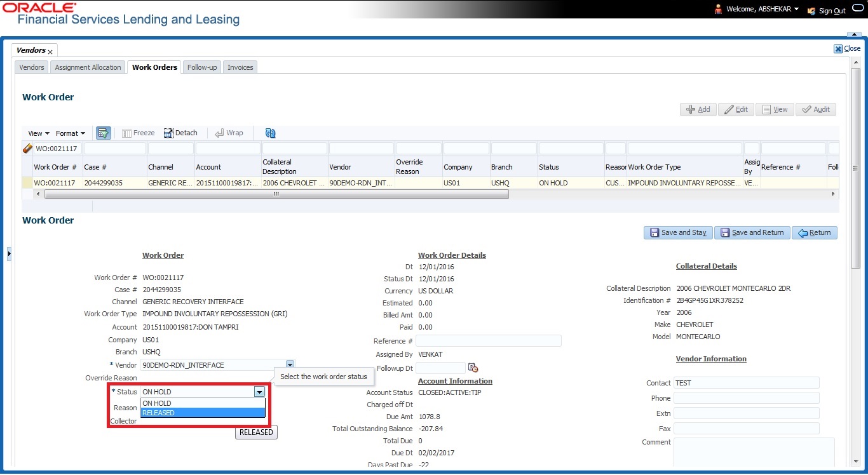The height and width of the screenshot is (475, 868).
Task: Close the Vendors tab with X
Action: 50,52
